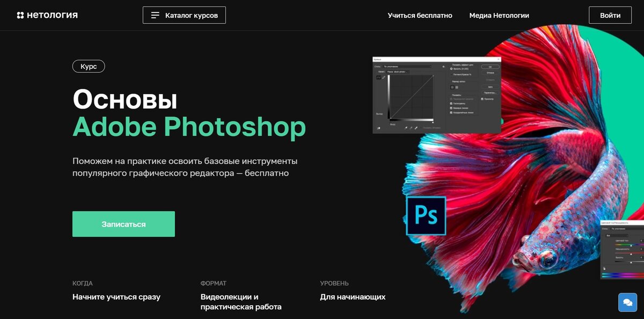Click the УРОВЕНЬ label
Viewport: 644px width, 319px height.
point(334,283)
